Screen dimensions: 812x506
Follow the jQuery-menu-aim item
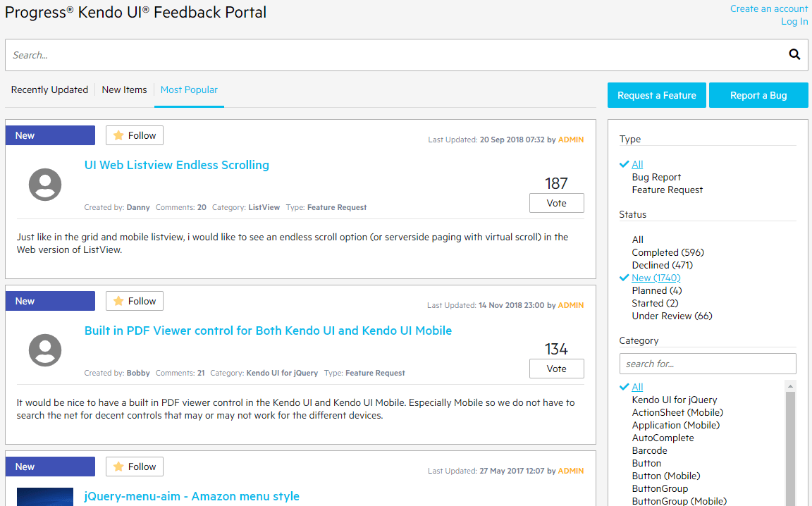pos(135,467)
